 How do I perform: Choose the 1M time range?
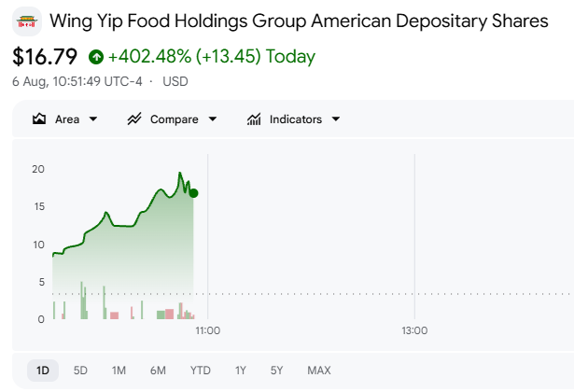(x=119, y=371)
